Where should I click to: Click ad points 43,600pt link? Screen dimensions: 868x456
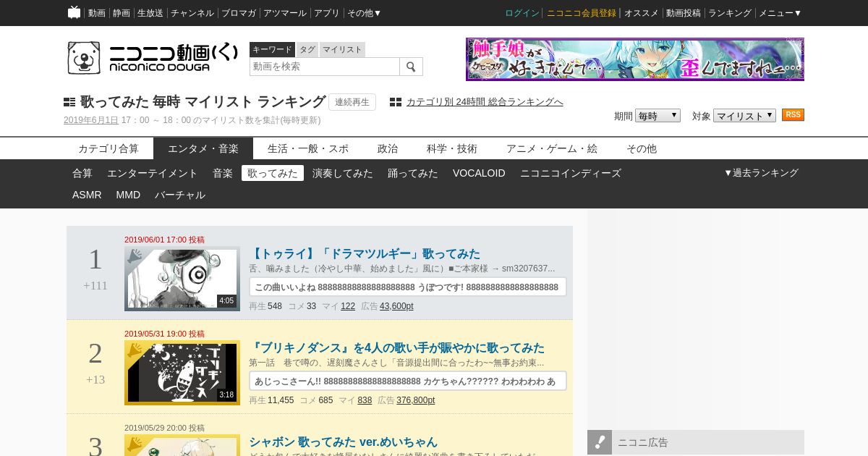[x=396, y=306]
